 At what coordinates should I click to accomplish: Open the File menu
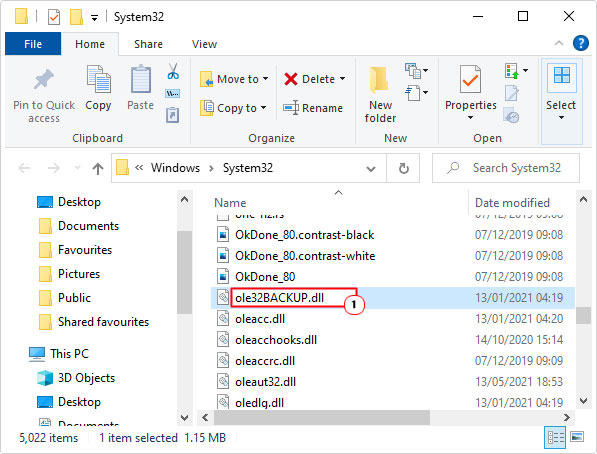(x=33, y=44)
